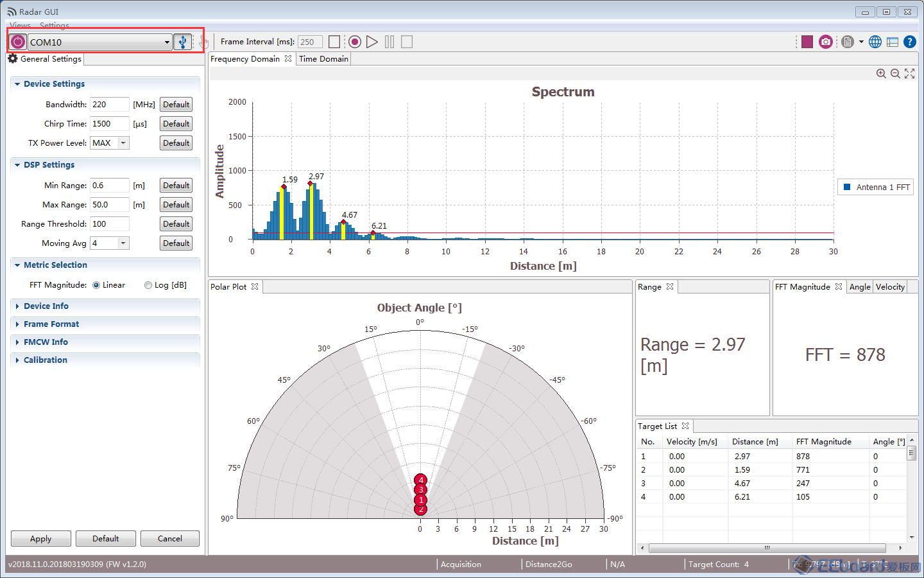Start recording with the record button
Image resolution: width=924 pixels, height=578 pixels.
pos(354,42)
